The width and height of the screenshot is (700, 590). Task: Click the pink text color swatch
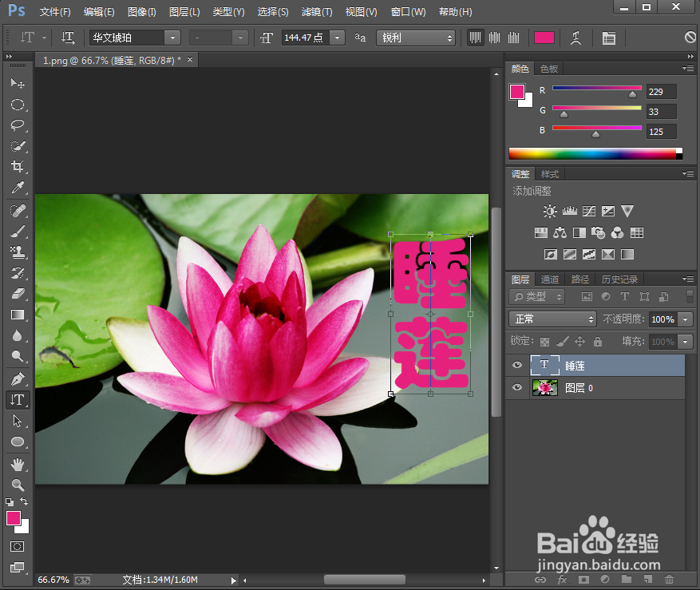544,38
